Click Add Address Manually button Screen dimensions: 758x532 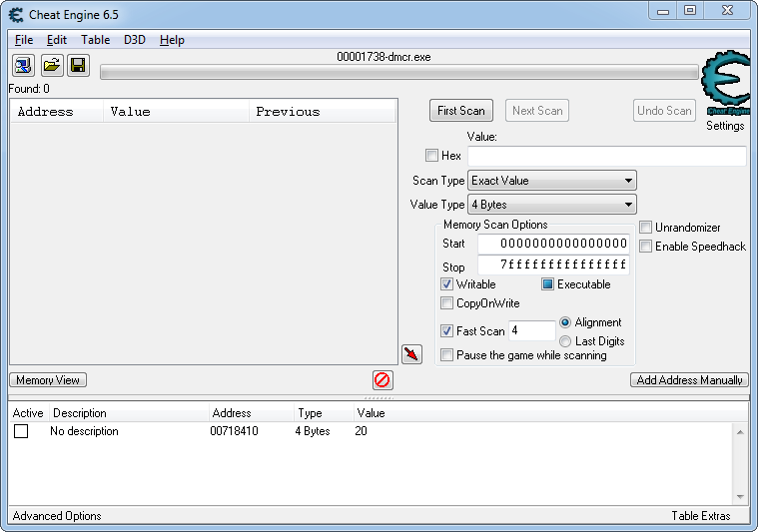coord(689,380)
